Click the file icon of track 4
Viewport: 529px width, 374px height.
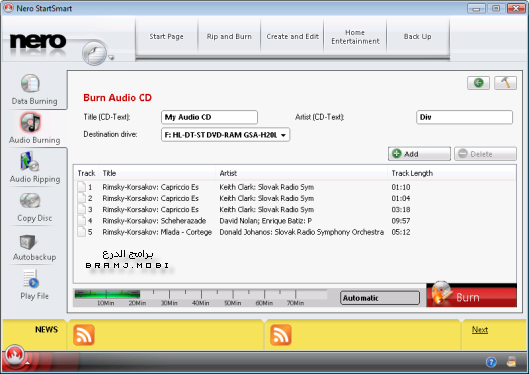(81, 220)
